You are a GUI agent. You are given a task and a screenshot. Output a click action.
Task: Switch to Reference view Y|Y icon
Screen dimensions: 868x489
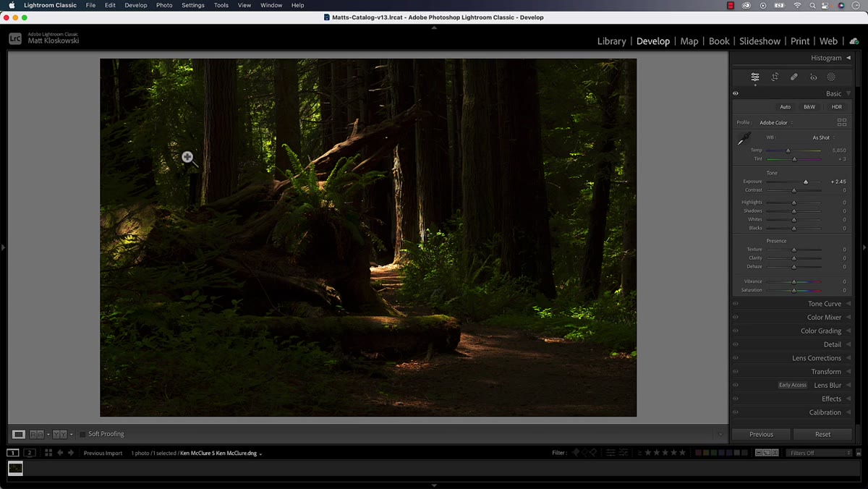coord(59,434)
